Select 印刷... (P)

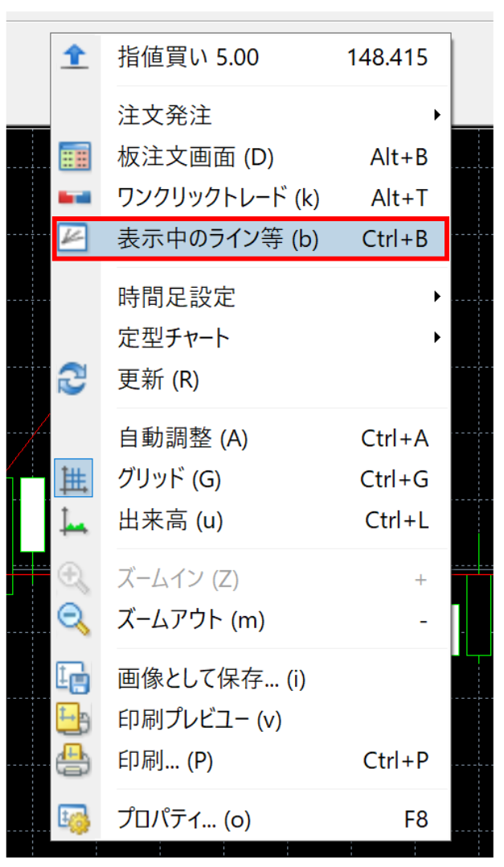click(251, 761)
